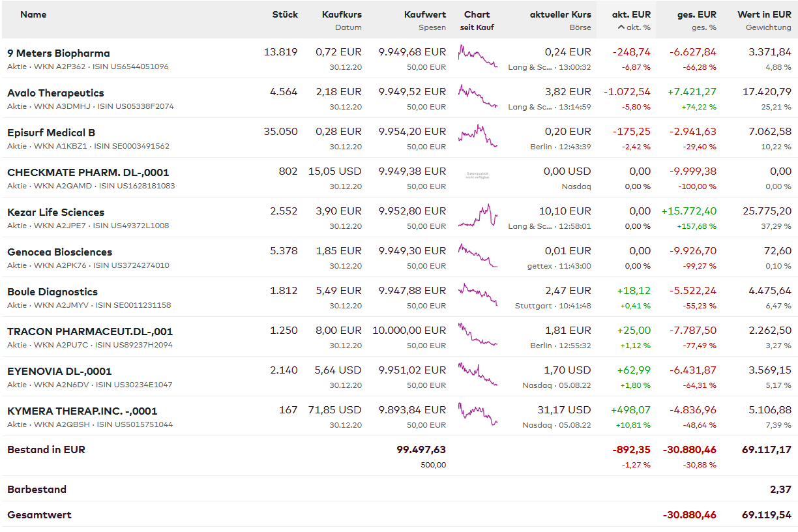Click the Kaufkurs column header
This screenshot has width=798, height=532.
[342, 14]
